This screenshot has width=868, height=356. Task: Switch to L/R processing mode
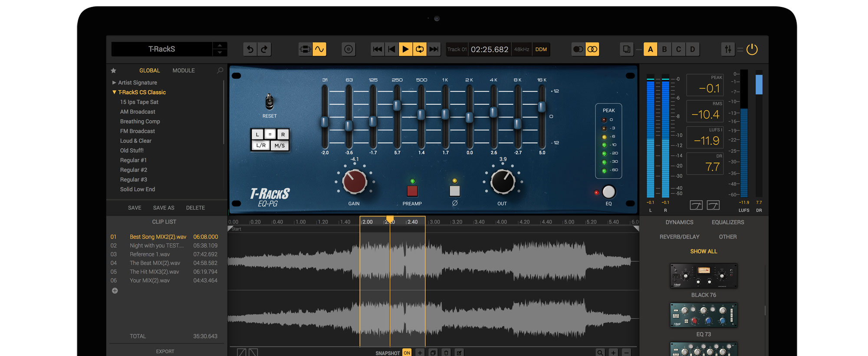(261, 145)
